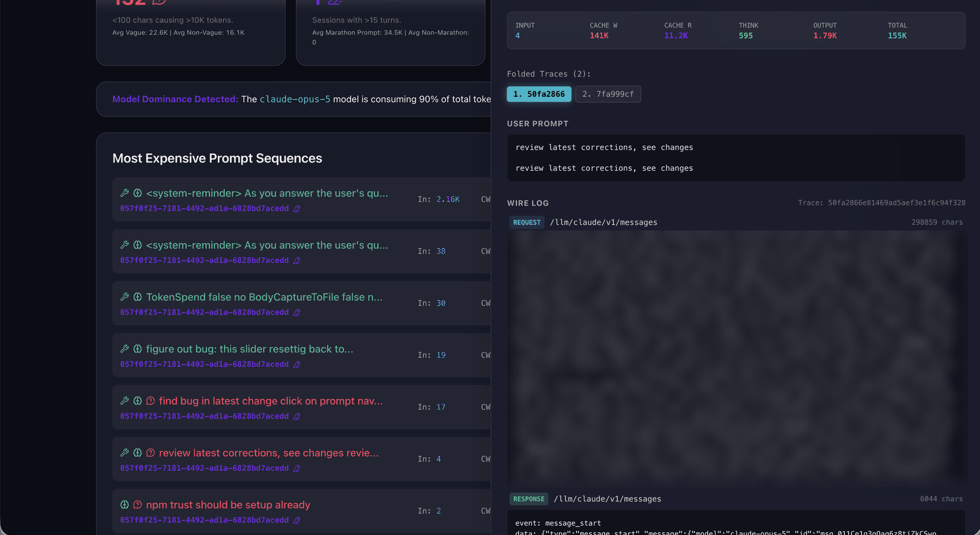Click the edit icon under review latest corrections row
The width and height of the screenshot is (980, 535).
point(296,469)
